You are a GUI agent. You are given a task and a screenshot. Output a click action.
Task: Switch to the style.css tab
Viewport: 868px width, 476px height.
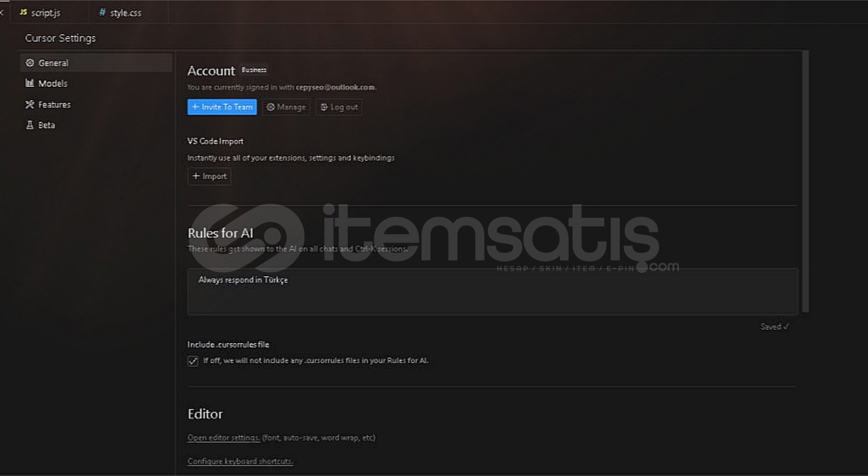126,13
